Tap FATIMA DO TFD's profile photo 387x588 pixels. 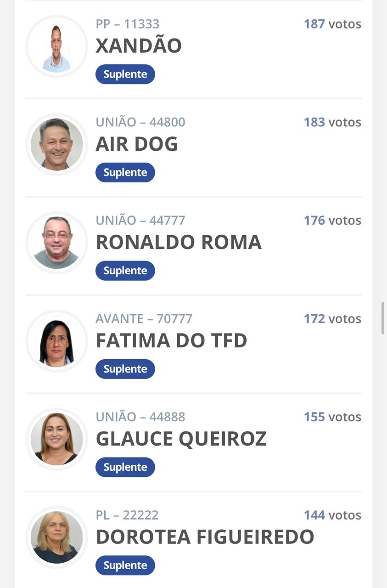point(56,341)
